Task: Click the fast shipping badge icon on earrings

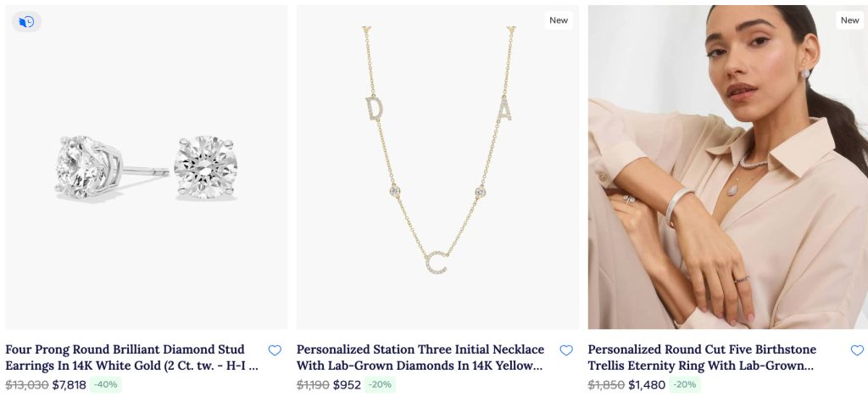Action: pos(26,21)
